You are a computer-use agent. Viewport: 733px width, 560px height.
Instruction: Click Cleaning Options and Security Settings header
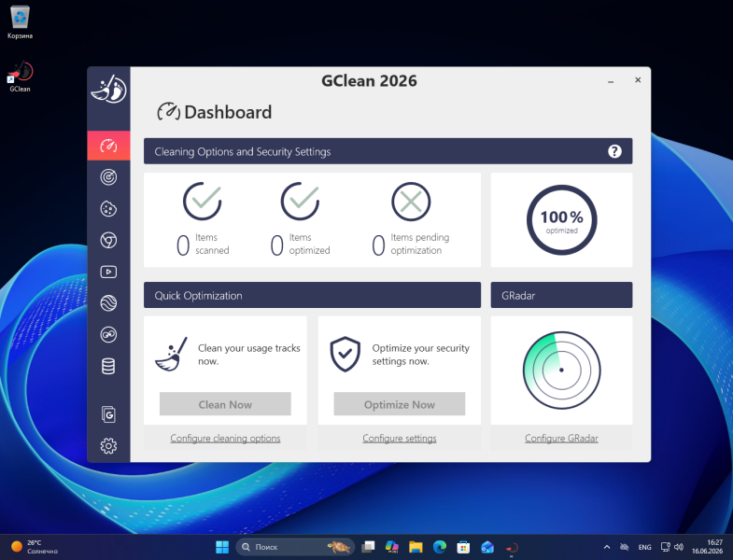(388, 151)
